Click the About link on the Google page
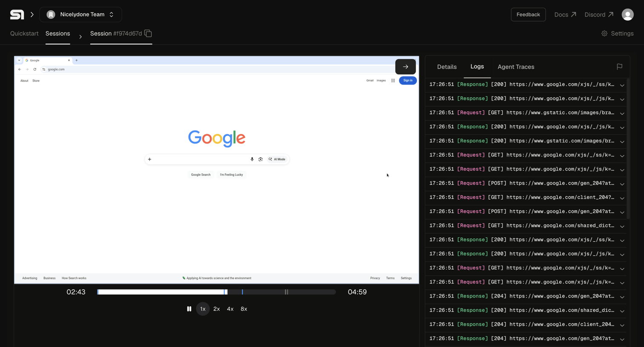 [24, 81]
